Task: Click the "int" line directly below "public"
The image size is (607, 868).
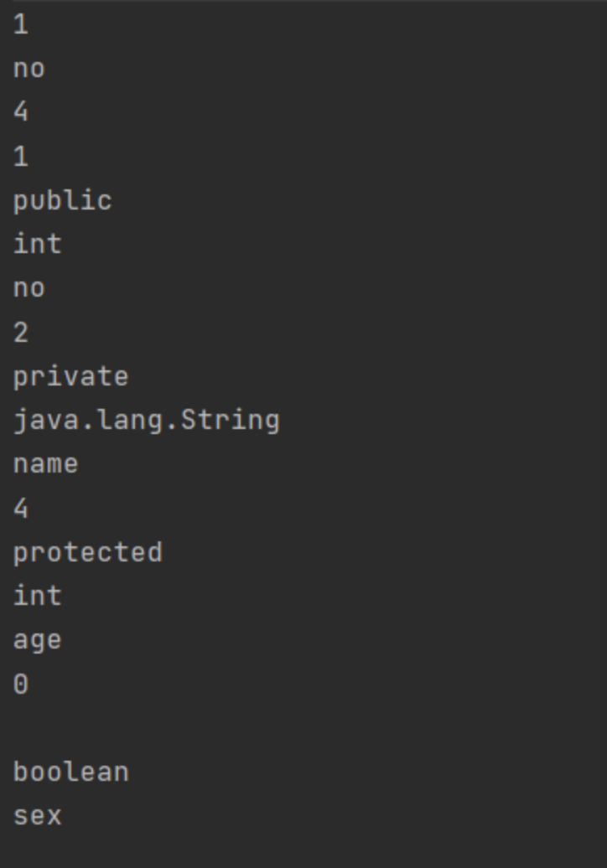Action: coord(37,245)
